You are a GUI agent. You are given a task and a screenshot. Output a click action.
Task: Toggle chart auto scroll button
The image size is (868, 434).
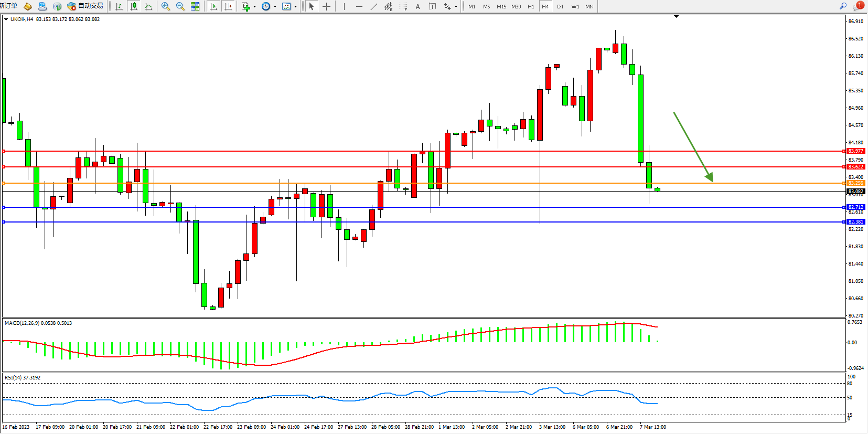point(213,6)
